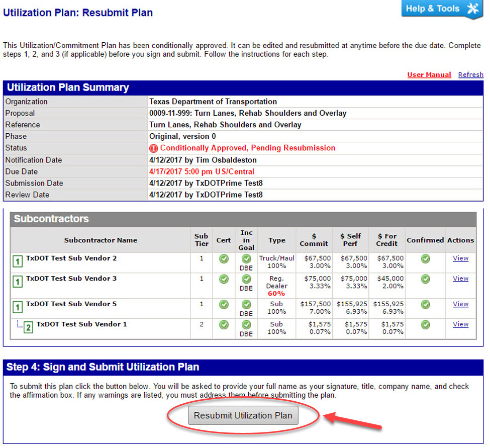
Task: Click tier 1 badge beside Sub Vendor 5
Action: (x=18, y=307)
